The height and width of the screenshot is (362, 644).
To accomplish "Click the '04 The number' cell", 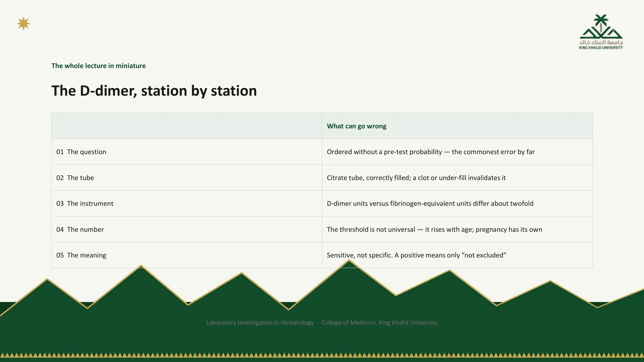I will pyautogui.click(x=187, y=229).
